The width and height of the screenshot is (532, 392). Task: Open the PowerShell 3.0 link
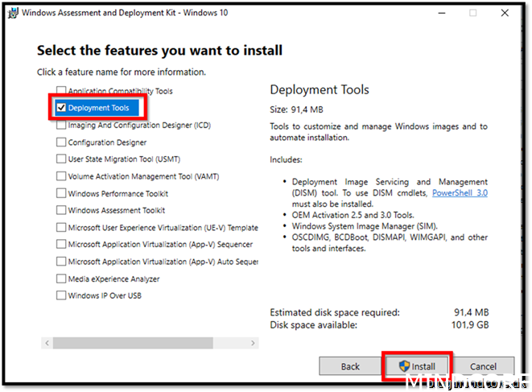pos(460,193)
